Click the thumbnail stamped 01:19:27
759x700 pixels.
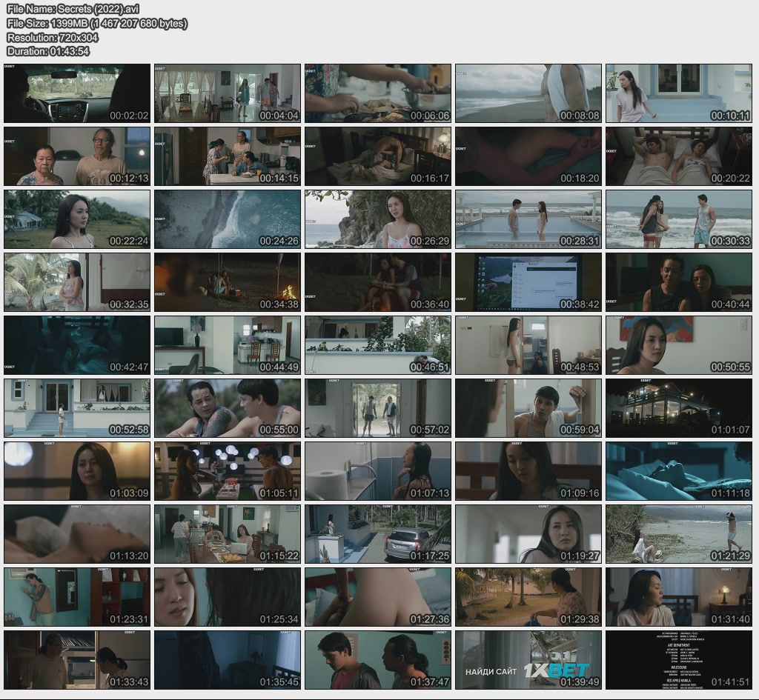point(528,533)
